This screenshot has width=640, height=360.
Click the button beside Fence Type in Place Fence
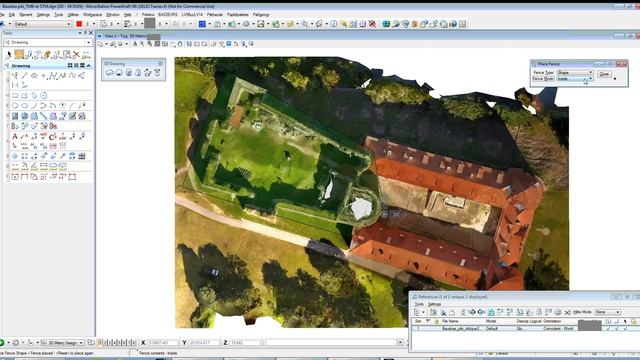604,74
